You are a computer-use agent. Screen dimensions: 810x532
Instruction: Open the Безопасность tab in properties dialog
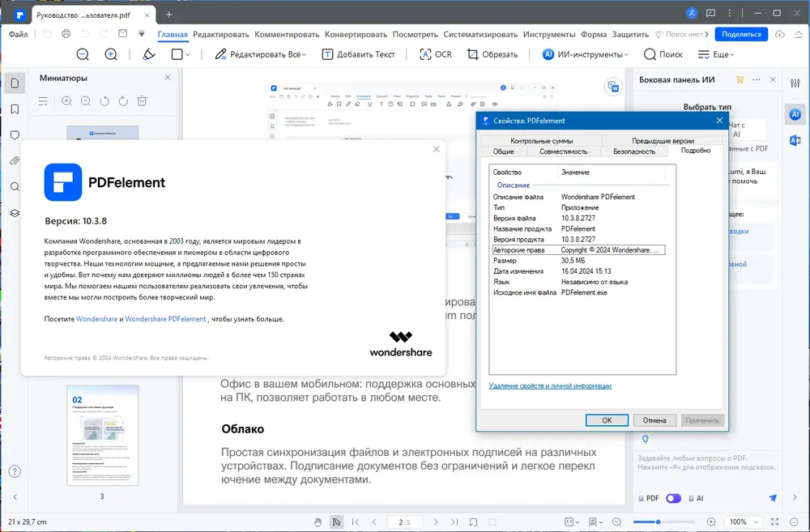click(634, 151)
